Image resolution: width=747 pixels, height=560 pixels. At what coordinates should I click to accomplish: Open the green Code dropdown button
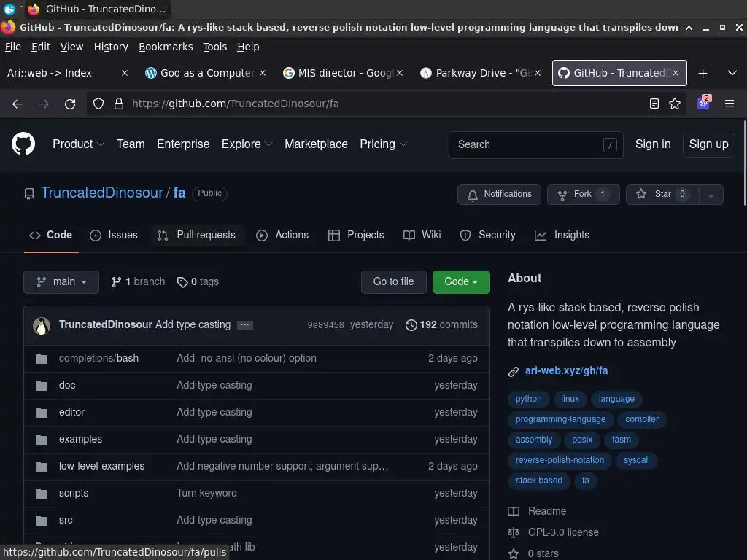(x=461, y=282)
